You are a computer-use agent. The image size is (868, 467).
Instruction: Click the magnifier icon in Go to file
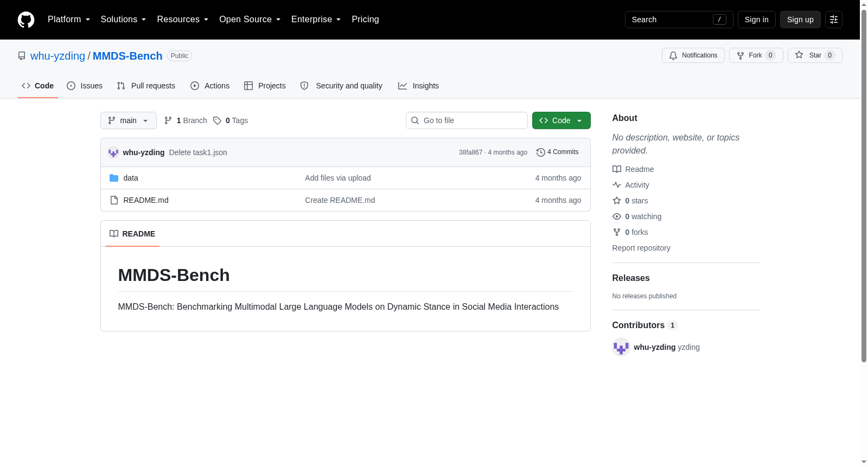coord(415,120)
